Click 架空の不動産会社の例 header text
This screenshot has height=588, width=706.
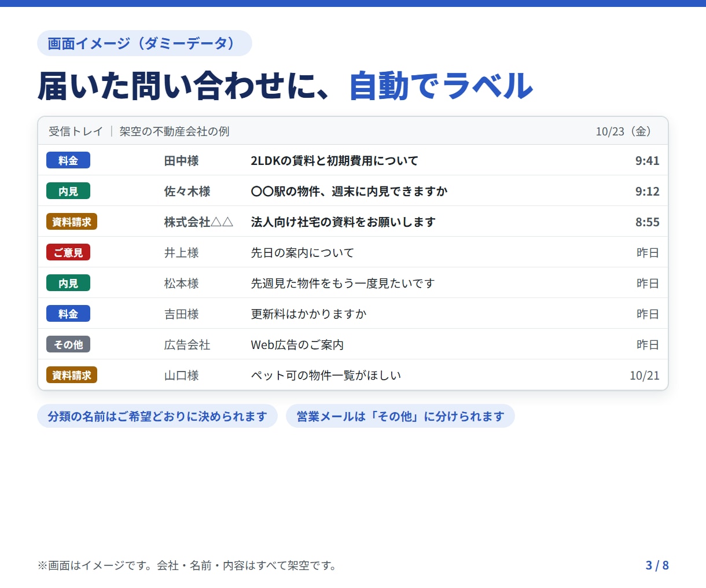(174, 131)
